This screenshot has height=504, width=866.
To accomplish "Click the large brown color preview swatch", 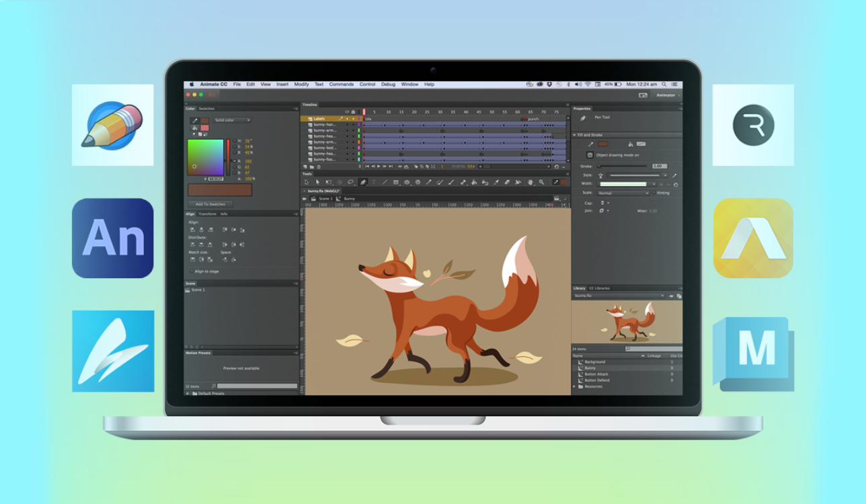I will point(220,190).
